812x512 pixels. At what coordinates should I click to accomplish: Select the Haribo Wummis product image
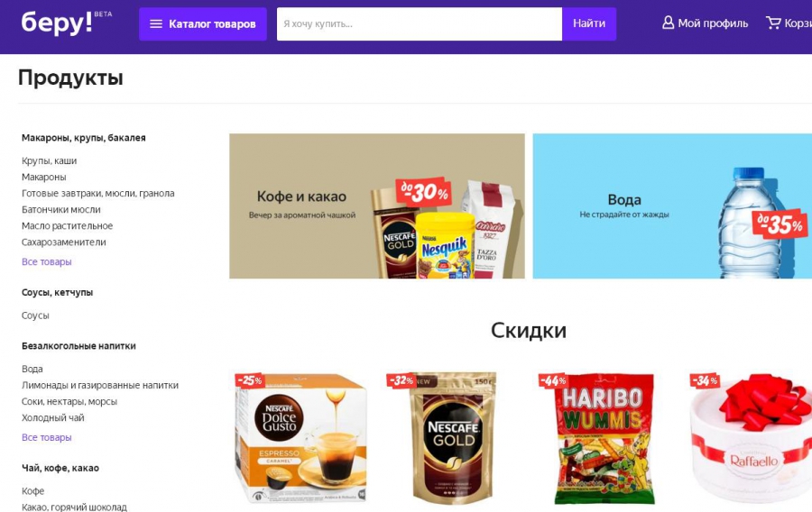click(x=604, y=438)
